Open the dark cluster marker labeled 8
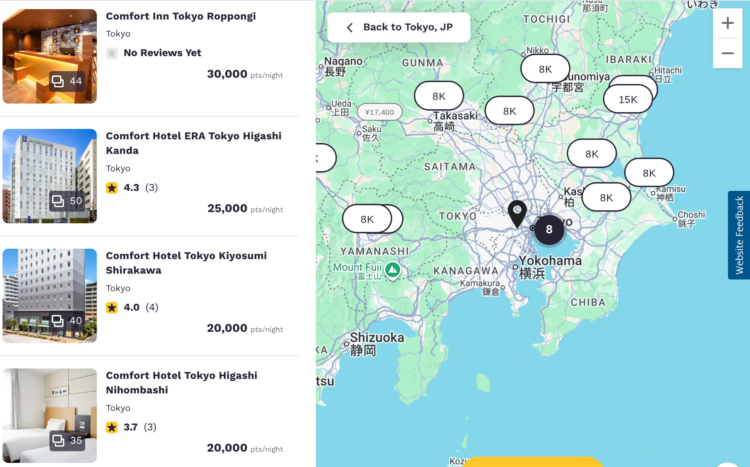The image size is (750, 467). [549, 230]
